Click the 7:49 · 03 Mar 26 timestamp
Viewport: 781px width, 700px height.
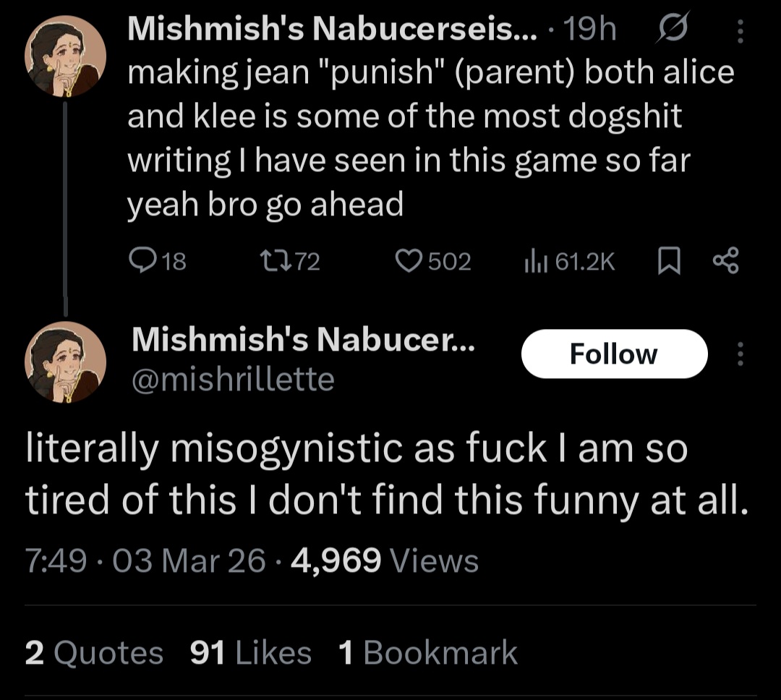pyautogui.click(x=145, y=560)
